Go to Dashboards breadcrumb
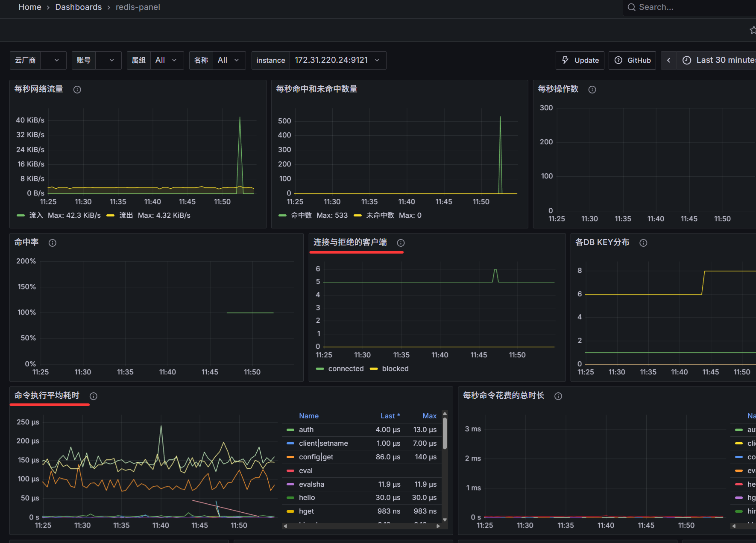The height and width of the screenshot is (543, 756). tap(79, 7)
